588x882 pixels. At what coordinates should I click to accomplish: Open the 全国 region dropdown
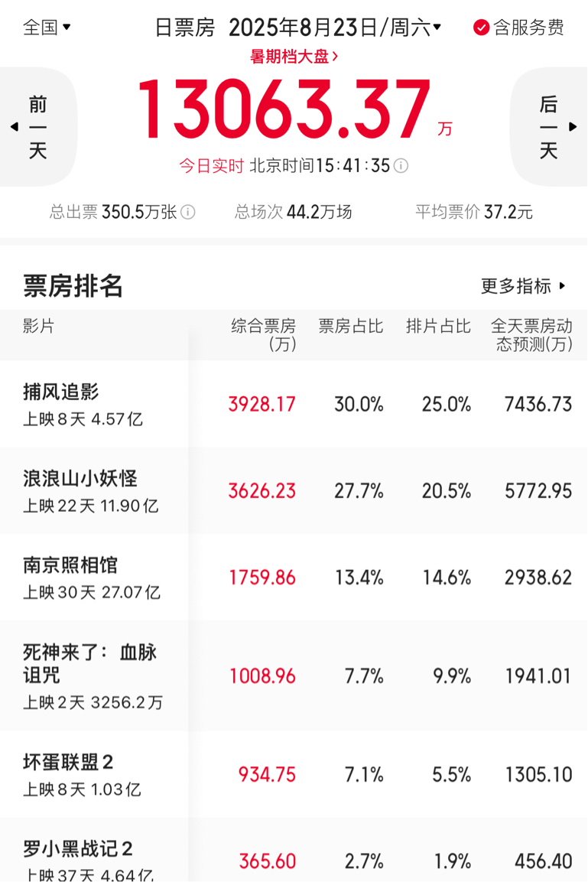[47, 27]
